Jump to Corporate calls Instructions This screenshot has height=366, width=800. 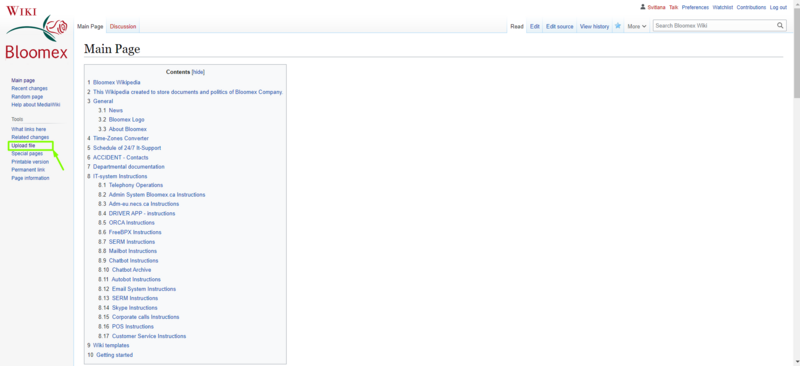point(145,317)
